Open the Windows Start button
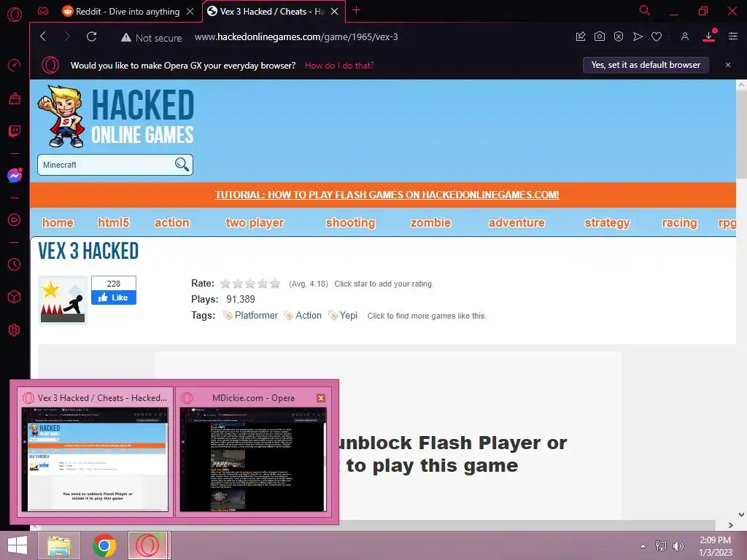The image size is (747, 560). click(18, 545)
